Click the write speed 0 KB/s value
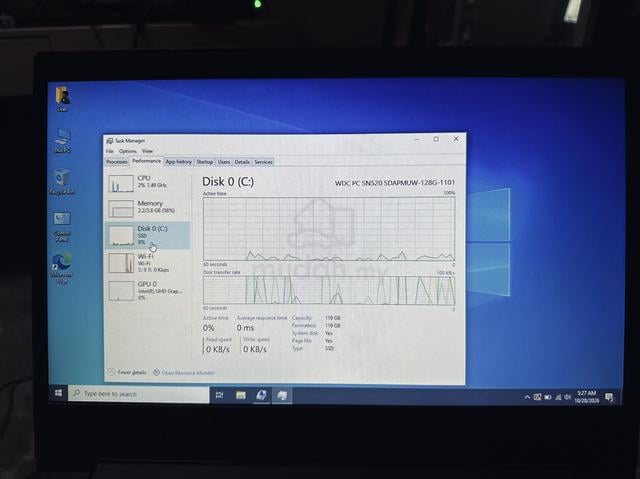The image size is (640, 479). tap(255, 349)
